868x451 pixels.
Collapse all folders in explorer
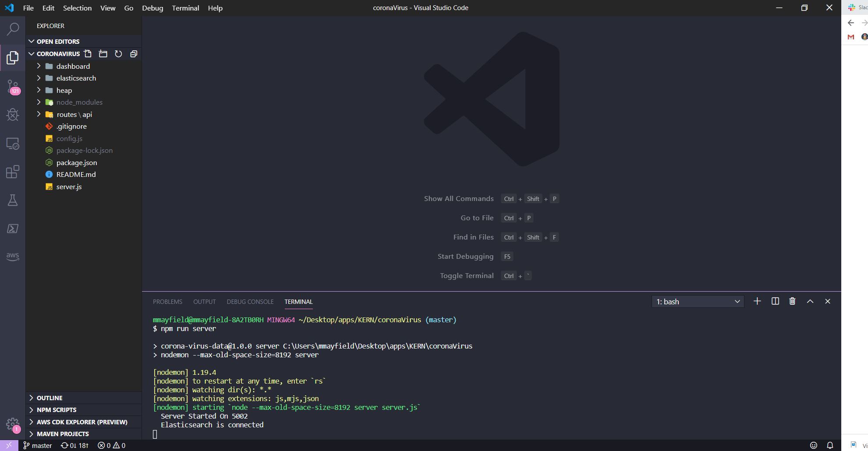[x=134, y=54]
